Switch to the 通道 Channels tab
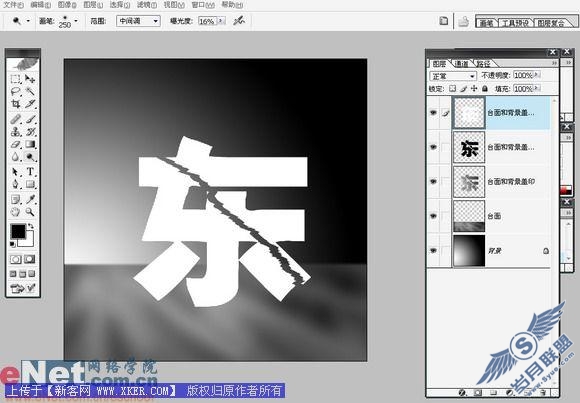Image resolution: width=580 pixels, height=403 pixels. (461, 64)
